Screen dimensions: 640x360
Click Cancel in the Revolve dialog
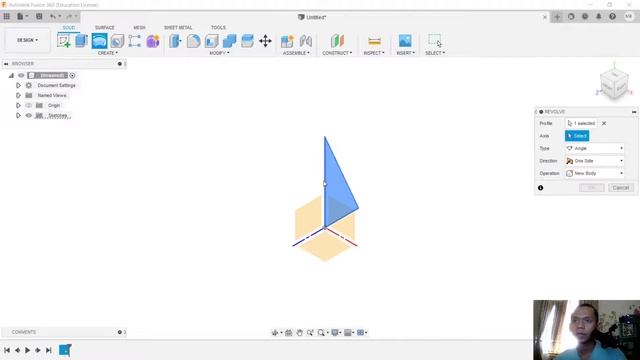620,188
